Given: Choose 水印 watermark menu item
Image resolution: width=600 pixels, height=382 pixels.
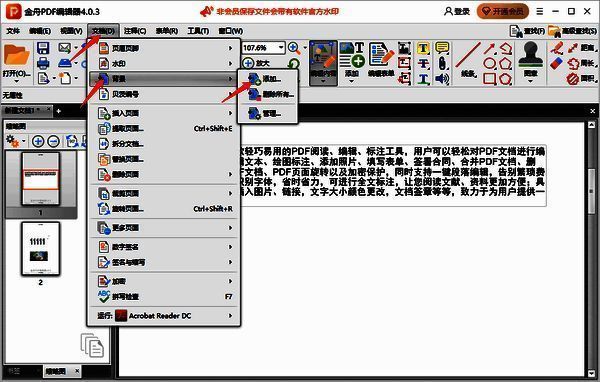Looking at the screenshot, I should pyautogui.click(x=165, y=64).
